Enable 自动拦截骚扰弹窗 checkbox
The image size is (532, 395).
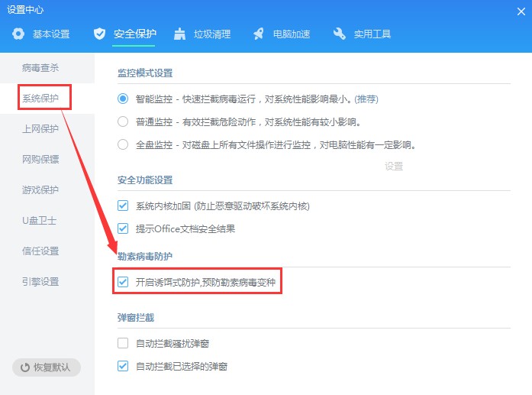123,343
